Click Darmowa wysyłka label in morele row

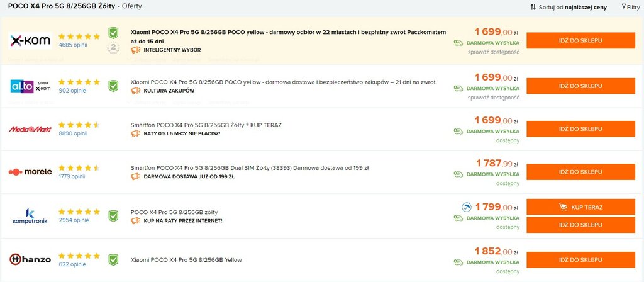point(493,174)
